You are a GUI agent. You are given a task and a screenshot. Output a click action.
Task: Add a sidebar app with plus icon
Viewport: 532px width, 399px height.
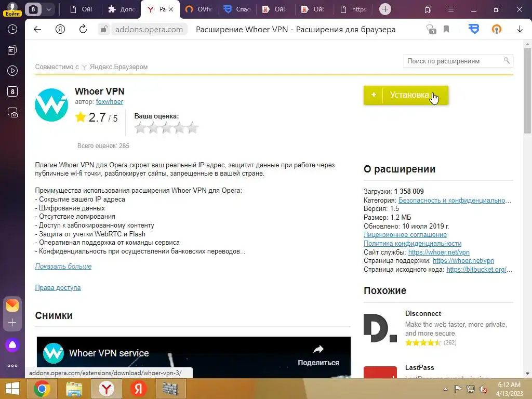click(12, 322)
